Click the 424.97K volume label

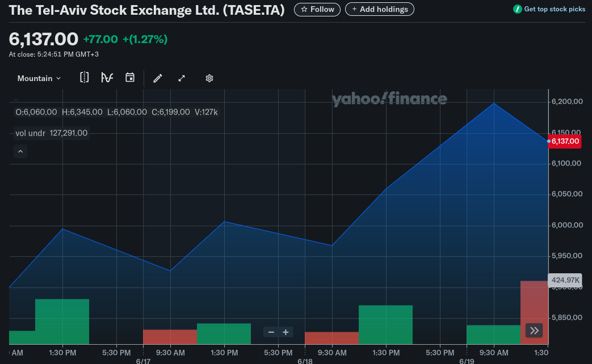click(565, 280)
